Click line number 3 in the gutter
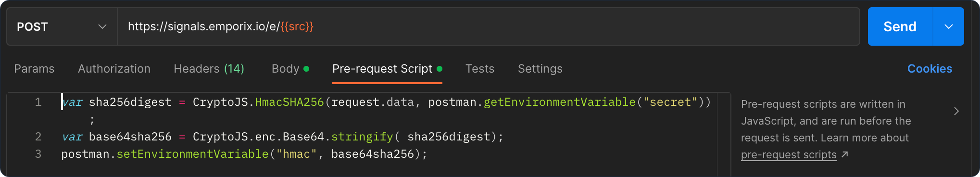Image resolution: width=980 pixels, height=177 pixels. (38, 154)
